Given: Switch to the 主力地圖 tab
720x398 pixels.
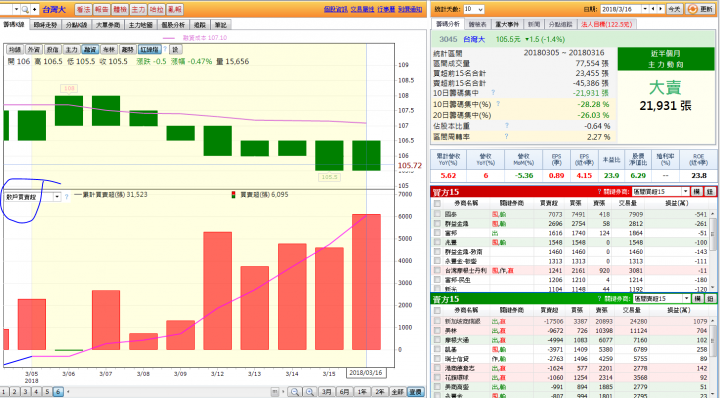Looking at the screenshot, I should point(140,25).
